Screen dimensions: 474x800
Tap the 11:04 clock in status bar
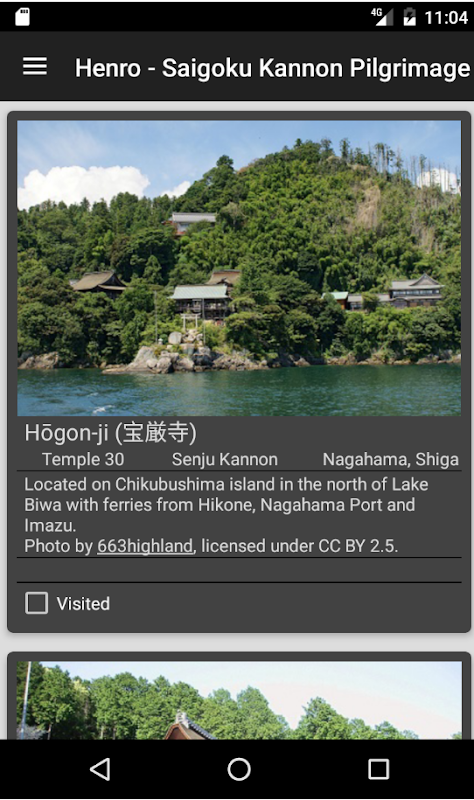(x=446, y=17)
